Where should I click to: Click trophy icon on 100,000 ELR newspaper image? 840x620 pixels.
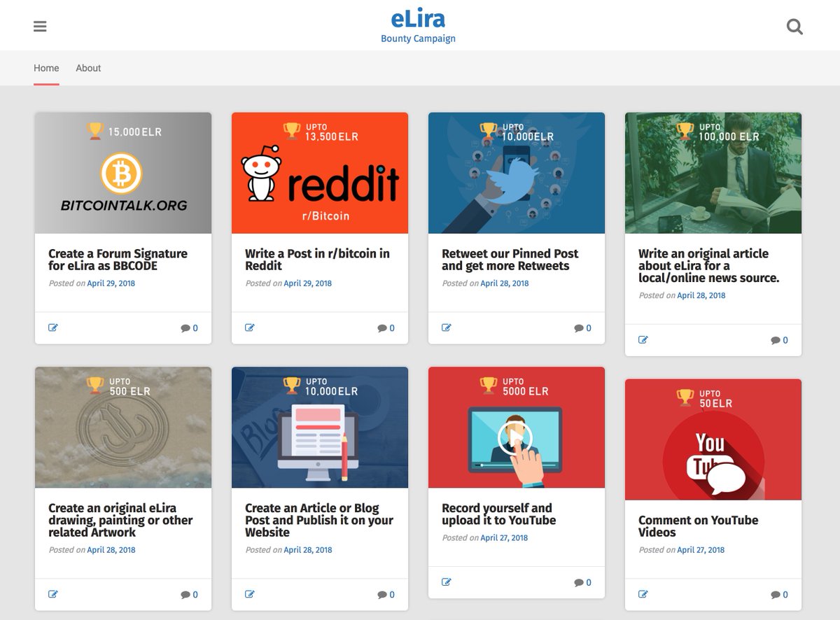(x=685, y=131)
